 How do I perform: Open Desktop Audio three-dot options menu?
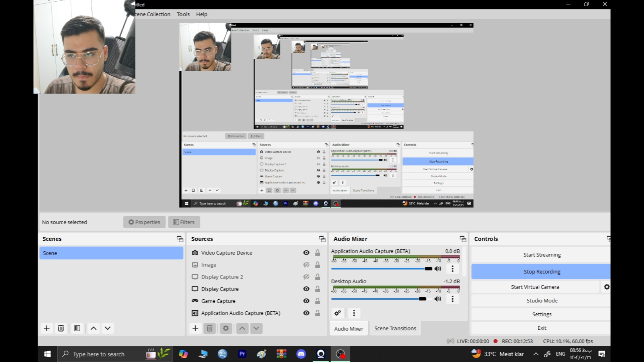[452, 299]
